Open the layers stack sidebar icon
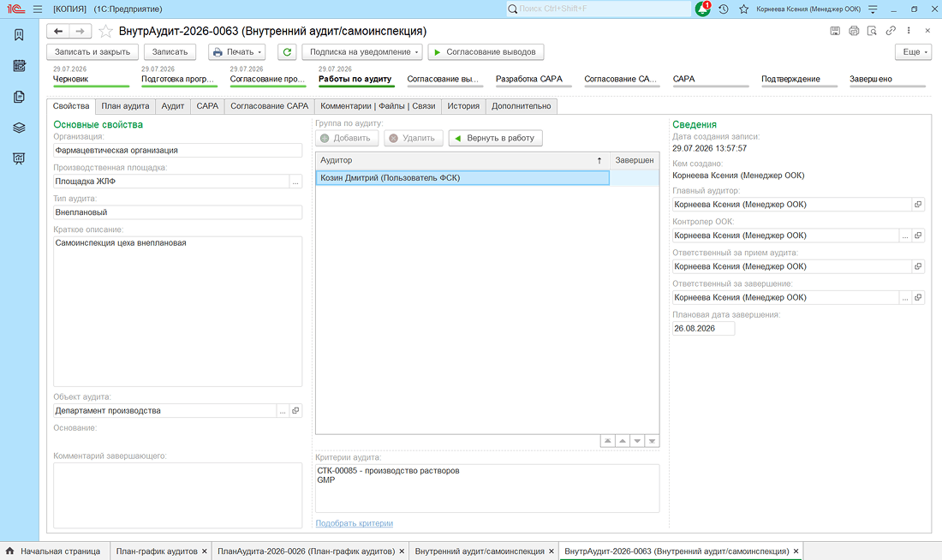942x560 pixels. tap(19, 128)
